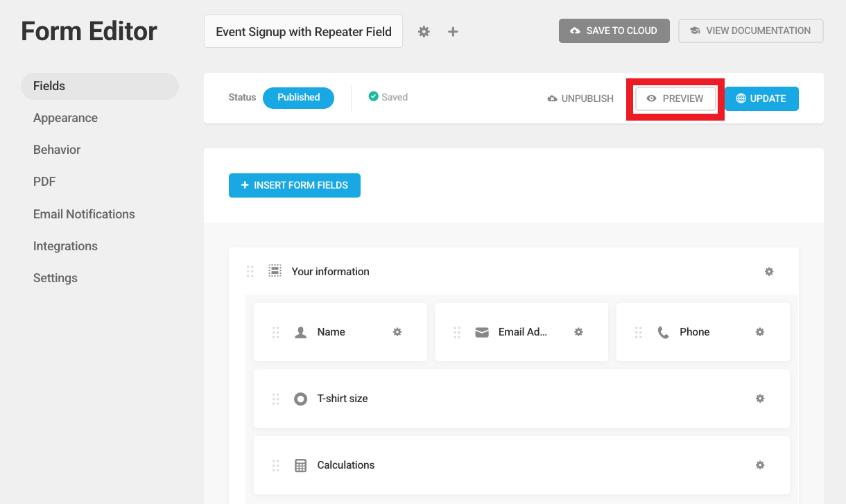The height and width of the screenshot is (504, 846).
Task: Open Email Notifications section
Action: (84, 214)
